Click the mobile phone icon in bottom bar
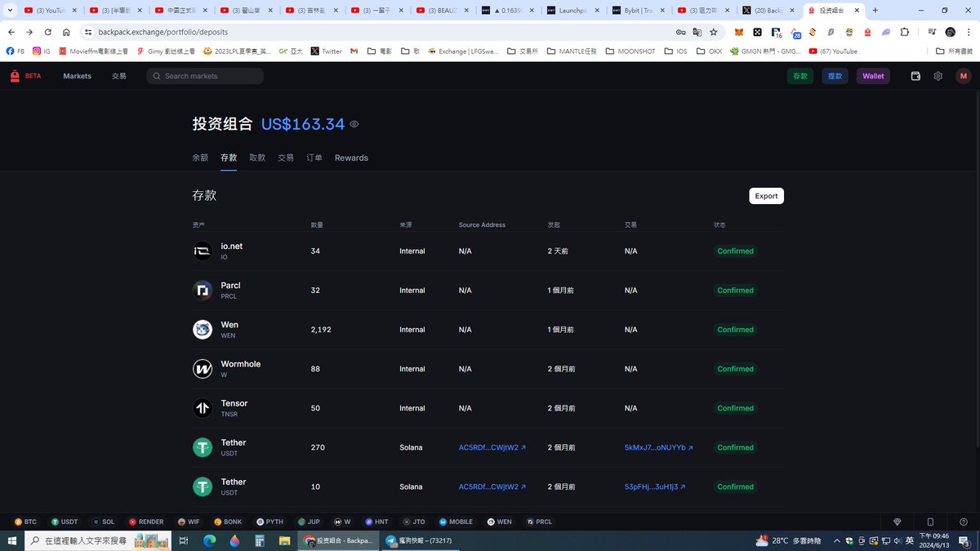The height and width of the screenshot is (551, 980). click(930, 522)
